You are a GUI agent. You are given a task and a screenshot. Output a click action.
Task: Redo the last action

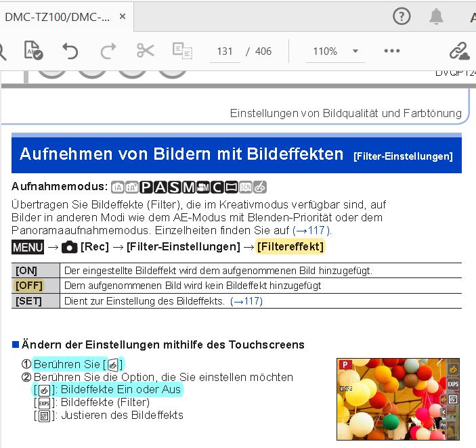pos(108,51)
